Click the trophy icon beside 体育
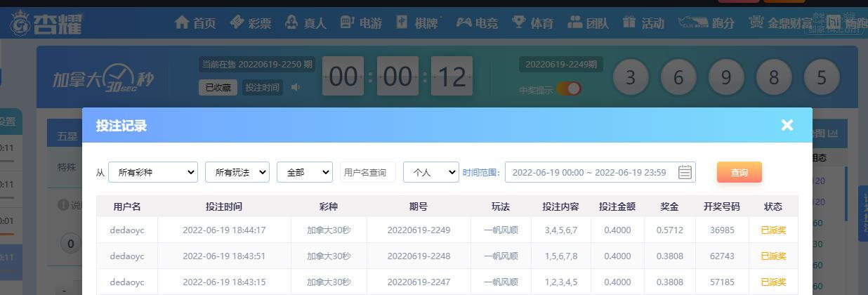Image resolution: width=868 pixels, height=295 pixels. tap(519, 22)
